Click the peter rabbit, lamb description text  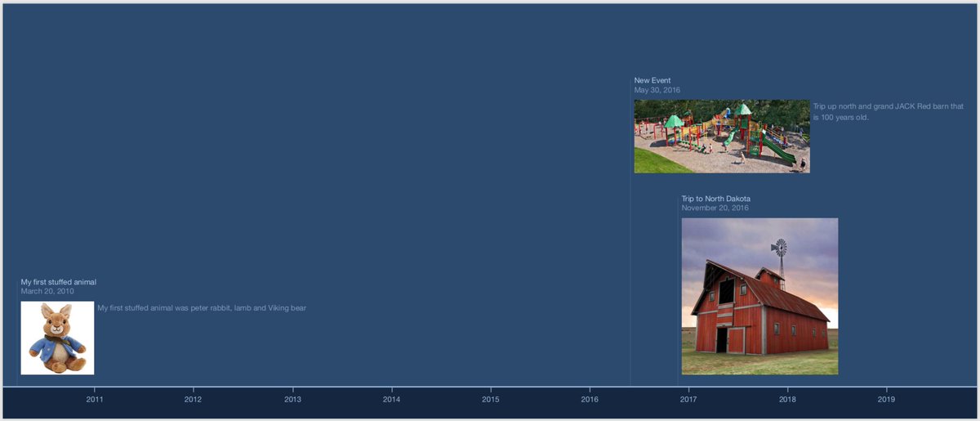tap(202, 308)
